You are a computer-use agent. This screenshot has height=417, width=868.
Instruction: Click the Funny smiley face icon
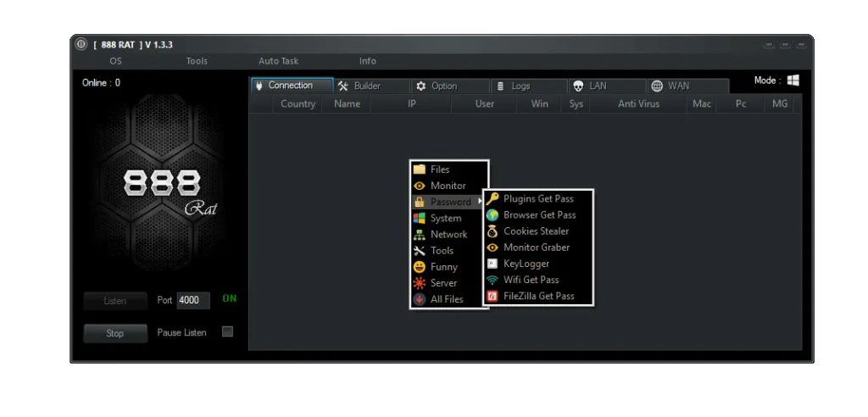point(419,267)
